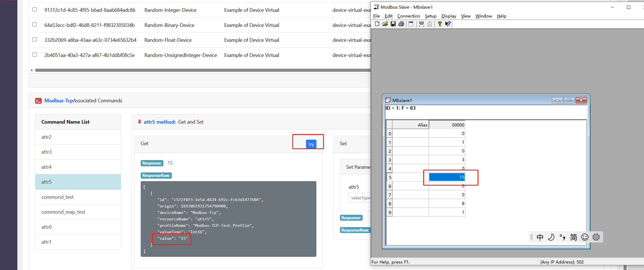Check the Random-Float-Device row checkbox
Viewport: 644px width, 270px height.
34,40
